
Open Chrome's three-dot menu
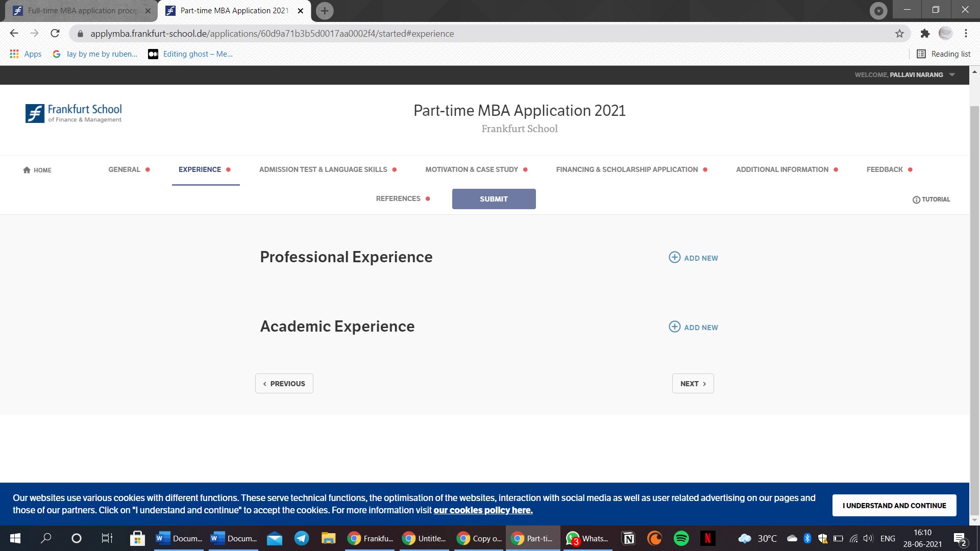click(966, 33)
